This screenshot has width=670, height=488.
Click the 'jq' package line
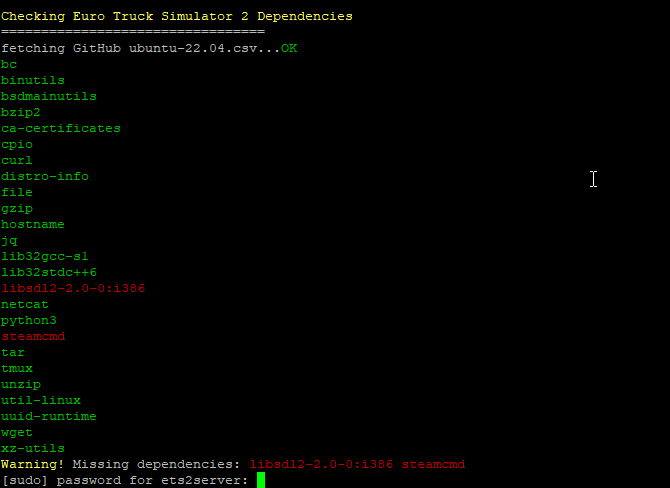coord(9,241)
